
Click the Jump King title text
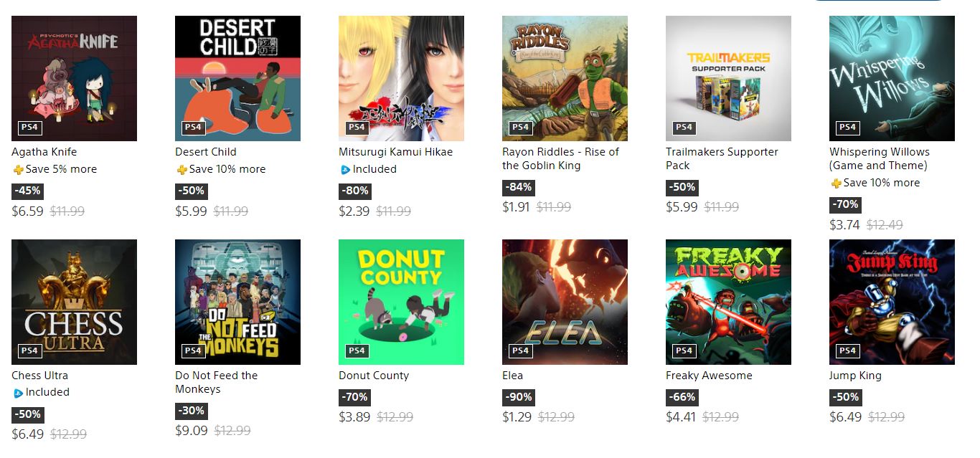click(855, 376)
